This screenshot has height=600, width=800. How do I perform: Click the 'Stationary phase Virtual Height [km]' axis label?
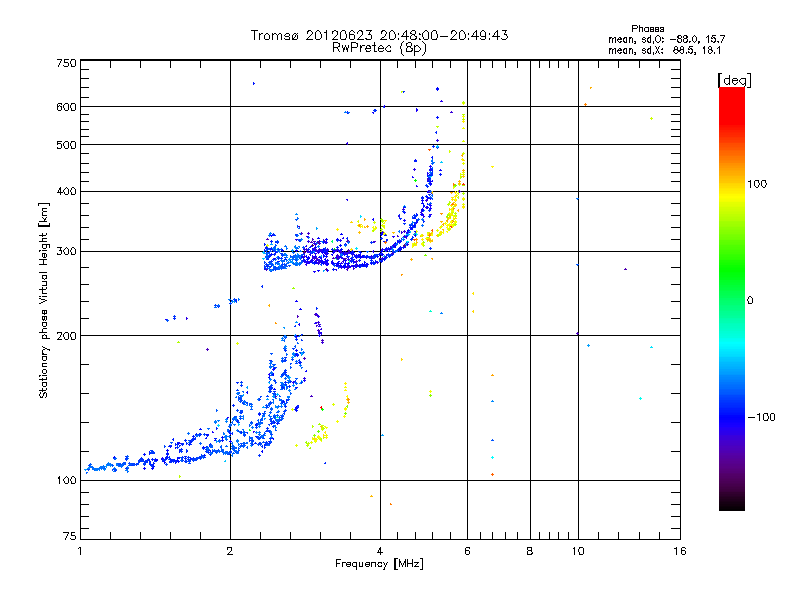(x=43, y=300)
